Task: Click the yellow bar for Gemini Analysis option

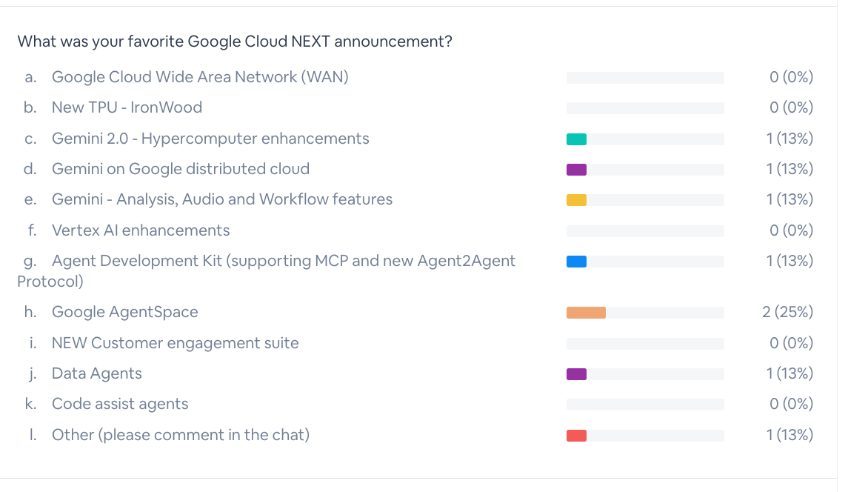Action: pyautogui.click(x=576, y=200)
